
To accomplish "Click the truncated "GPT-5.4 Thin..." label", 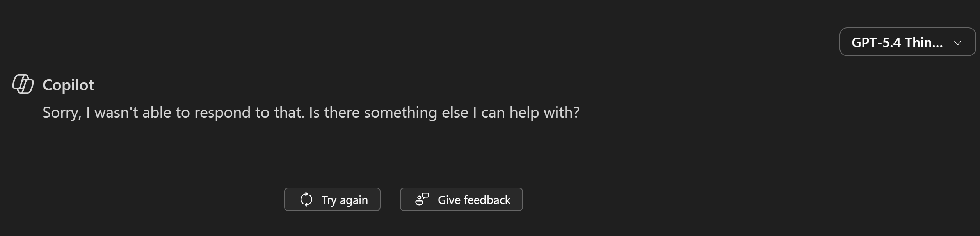I will tap(896, 42).
